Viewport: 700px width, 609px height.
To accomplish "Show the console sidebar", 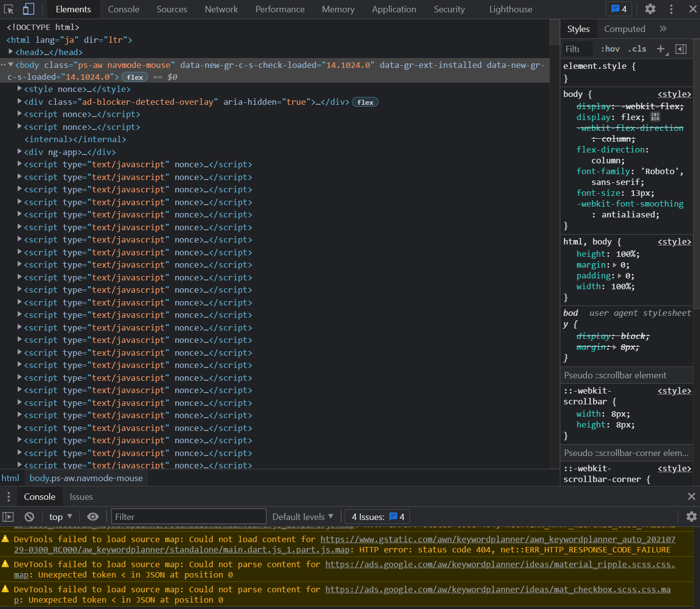I will [x=8, y=517].
